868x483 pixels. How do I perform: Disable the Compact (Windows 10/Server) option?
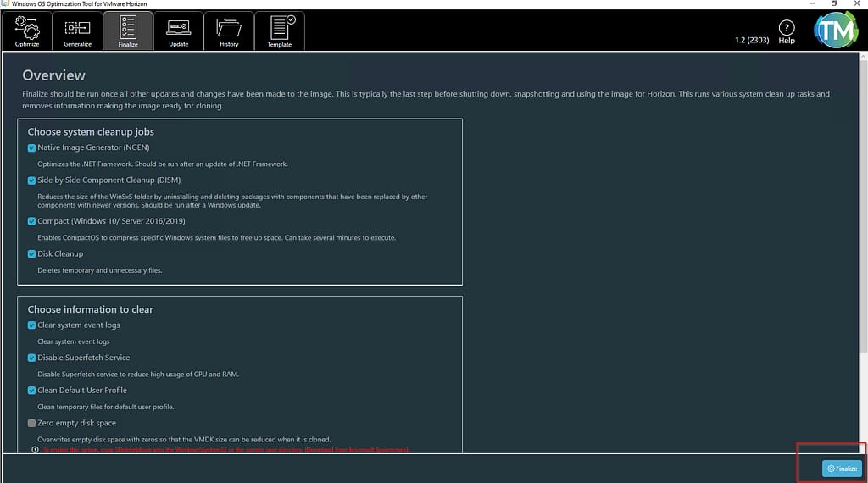(32, 221)
